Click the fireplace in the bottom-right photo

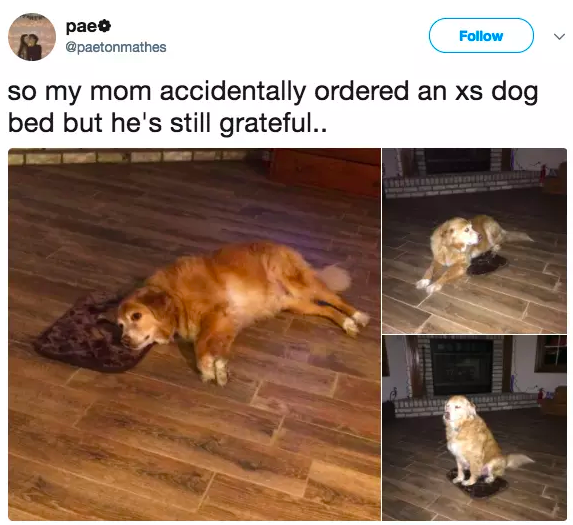[x=461, y=365]
